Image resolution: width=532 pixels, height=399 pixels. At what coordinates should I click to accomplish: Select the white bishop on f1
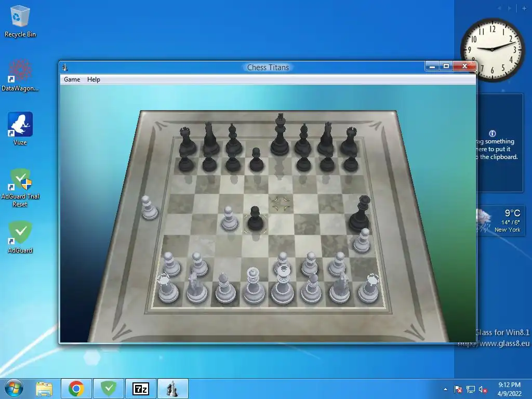pyautogui.click(x=311, y=288)
